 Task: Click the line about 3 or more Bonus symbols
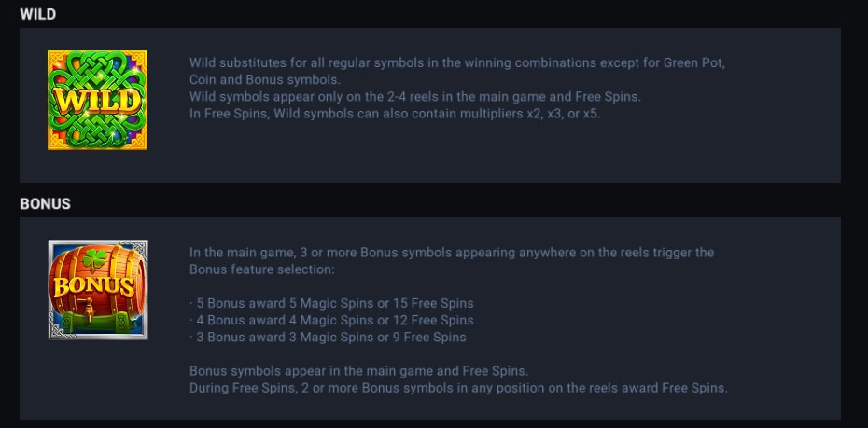(x=452, y=253)
